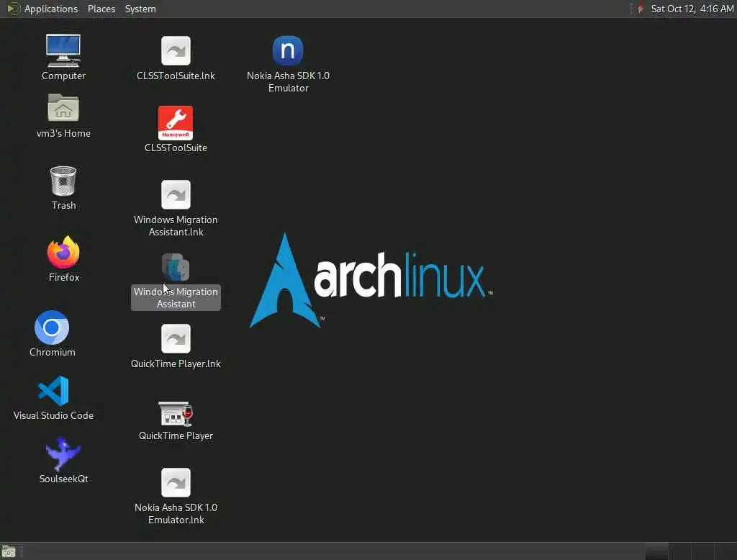Click the 'Windows Migration Assistant.lnk' label text
The height and width of the screenshot is (560, 737).
176,226
